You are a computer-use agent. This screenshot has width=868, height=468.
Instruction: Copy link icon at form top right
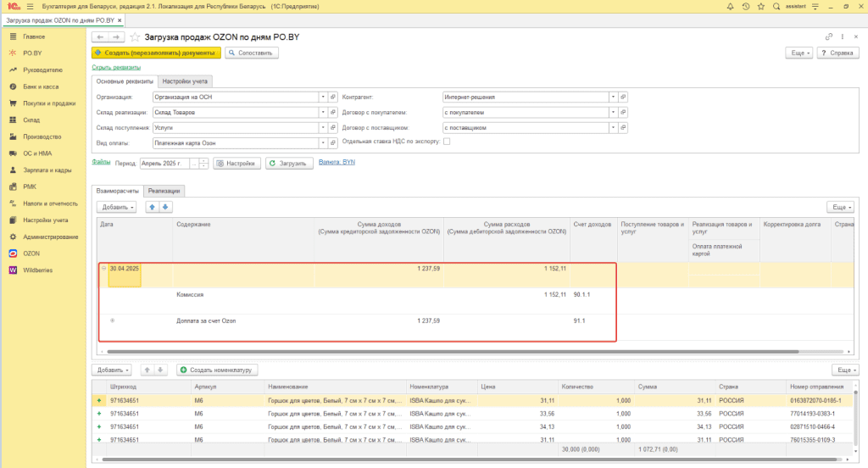(x=829, y=37)
